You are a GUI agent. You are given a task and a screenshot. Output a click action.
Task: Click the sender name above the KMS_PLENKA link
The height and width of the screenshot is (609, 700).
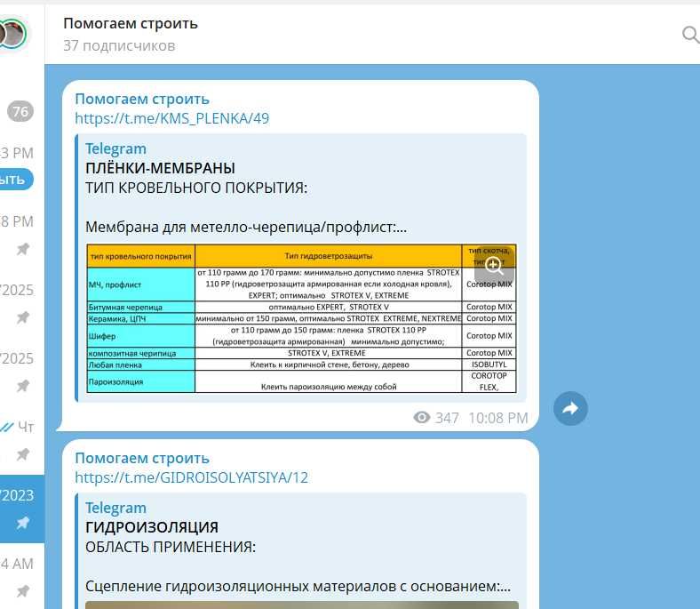(142, 99)
